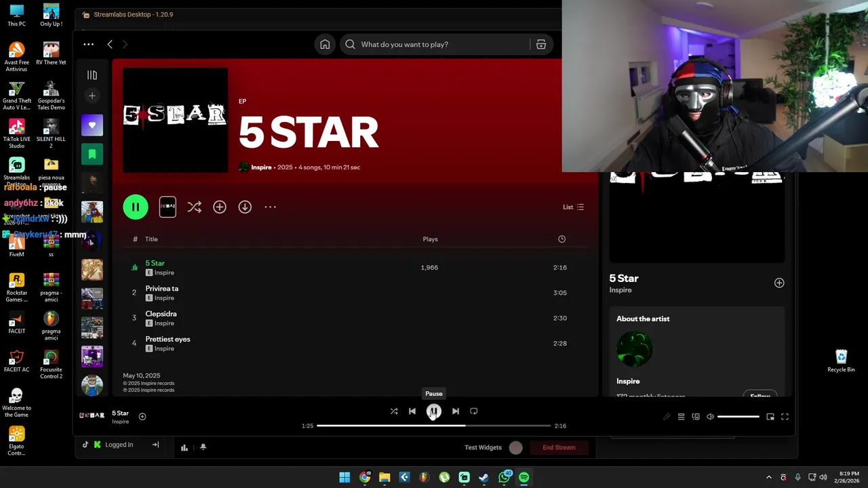Download the 5 STAR album
This screenshot has width=868, height=488.
click(x=245, y=207)
